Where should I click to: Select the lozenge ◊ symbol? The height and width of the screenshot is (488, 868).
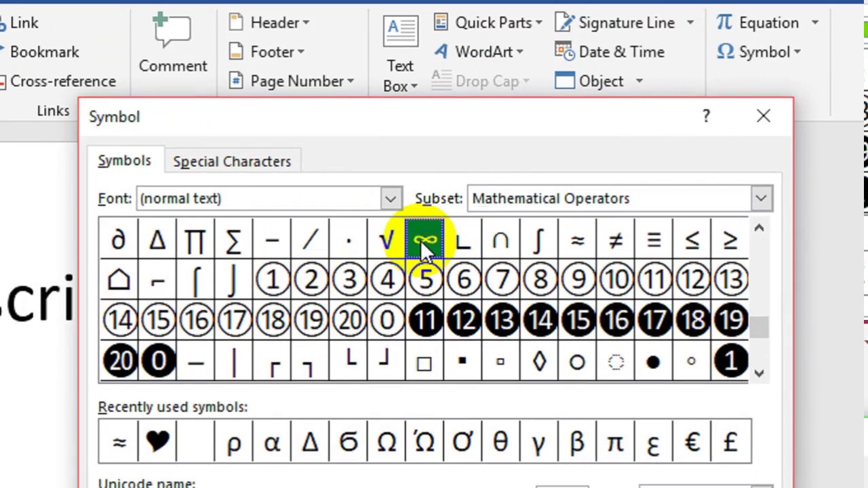click(x=539, y=361)
